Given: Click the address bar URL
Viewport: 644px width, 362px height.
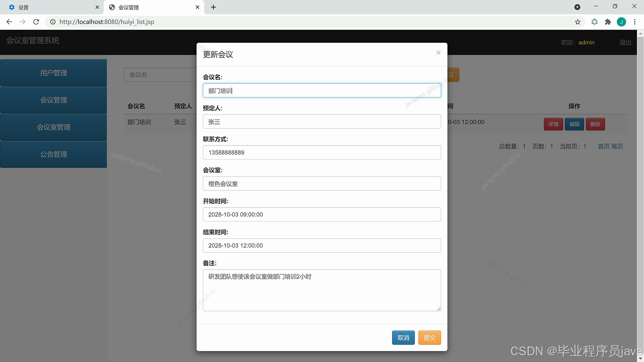Looking at the screenshot, I should [x=107, y=22].
